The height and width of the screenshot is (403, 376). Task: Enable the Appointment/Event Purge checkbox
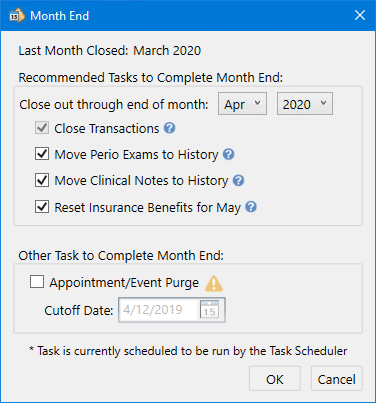[37, 282]
